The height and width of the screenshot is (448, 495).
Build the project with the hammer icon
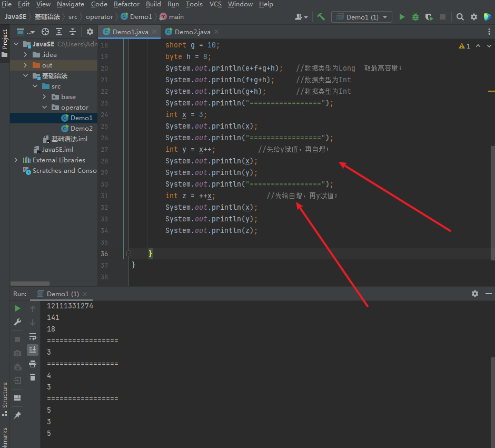coord(321,17)
